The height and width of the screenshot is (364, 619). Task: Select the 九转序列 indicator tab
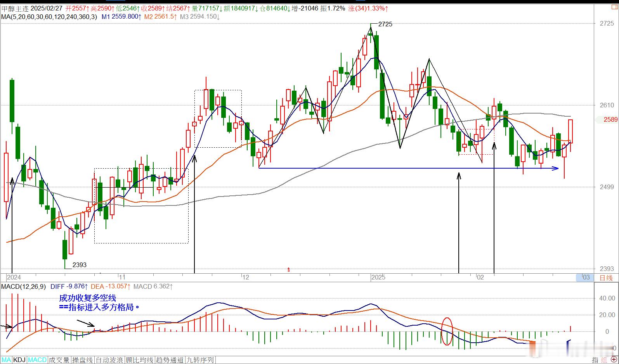(200, 360)
